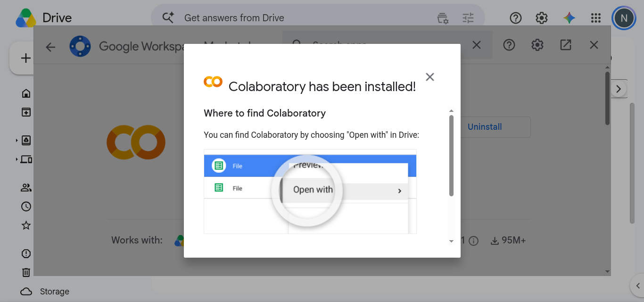Viewport: 644px width, 302px height.
Task: Click the 'Open with' illustration image
Action: coord(310,192)
